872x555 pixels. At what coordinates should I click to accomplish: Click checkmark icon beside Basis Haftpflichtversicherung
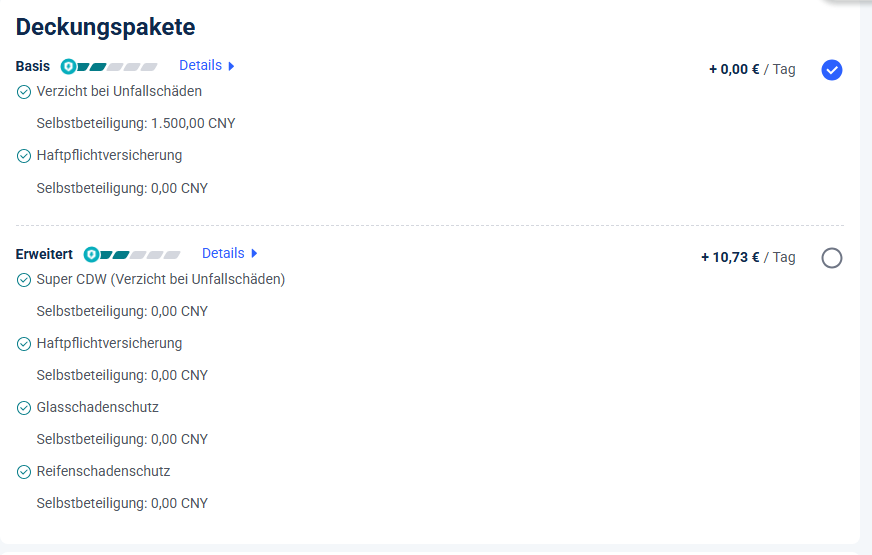click(24, 156)
